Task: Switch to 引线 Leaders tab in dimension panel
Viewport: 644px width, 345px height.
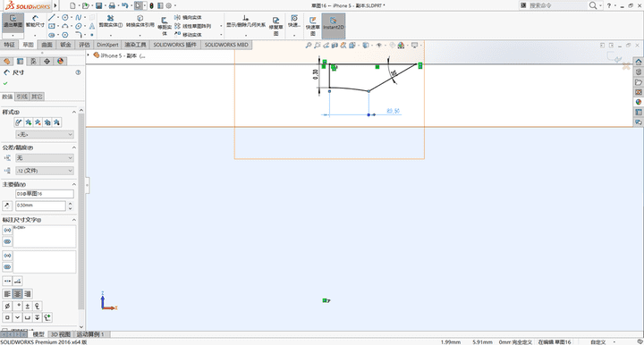Action: click(21, 97)
